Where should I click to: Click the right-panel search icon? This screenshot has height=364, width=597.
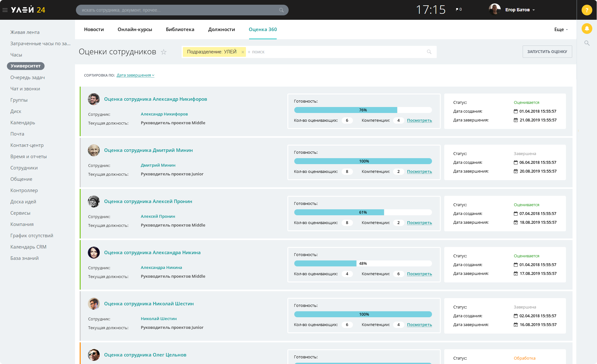587,43
